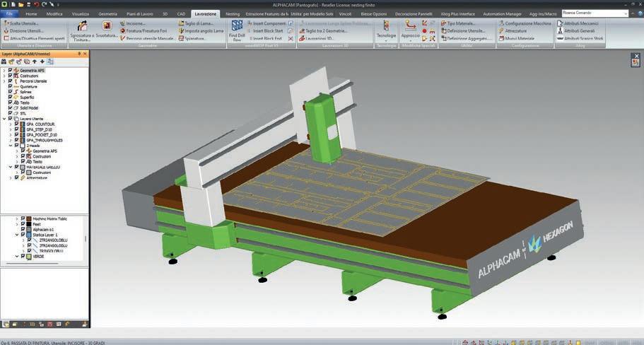Expand GPA_STEP_D10 layer node
This screenshot has width=644, height=345.
tap(11, 129)
